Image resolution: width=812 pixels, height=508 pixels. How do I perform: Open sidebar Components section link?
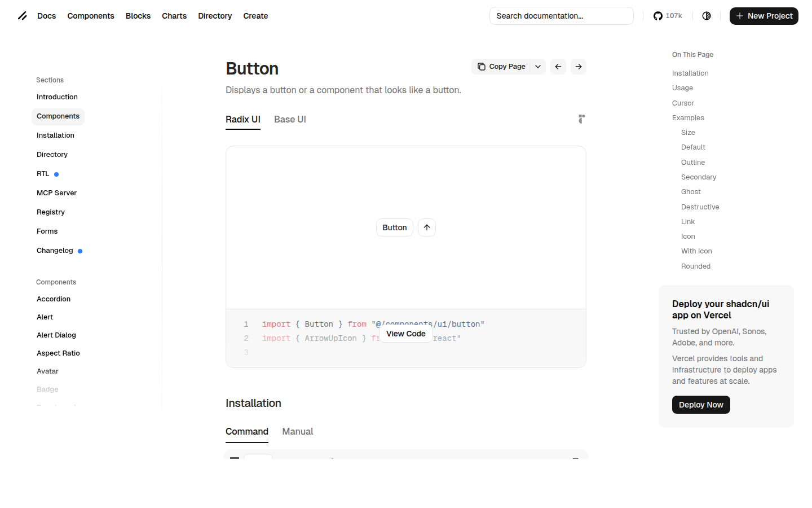pyautogui.click(x=58, y=116)
